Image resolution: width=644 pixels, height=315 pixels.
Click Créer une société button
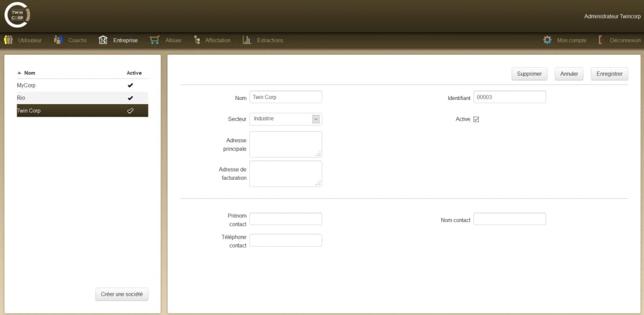click(122, 294)
